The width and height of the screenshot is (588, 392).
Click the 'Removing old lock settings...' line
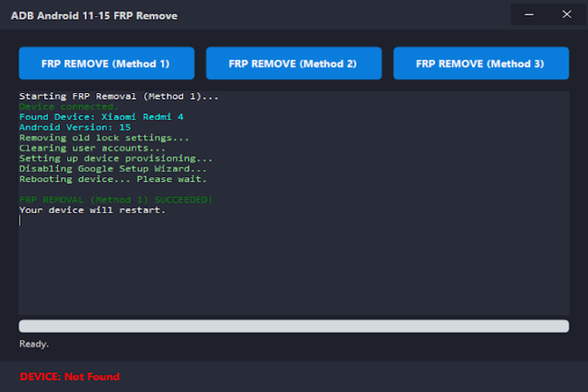click(x=104, y=138)
